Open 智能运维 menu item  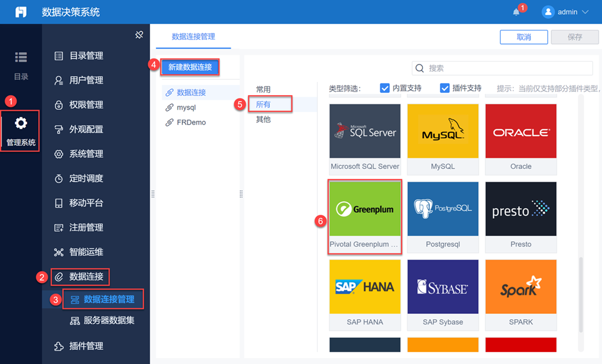click(86, 253)
